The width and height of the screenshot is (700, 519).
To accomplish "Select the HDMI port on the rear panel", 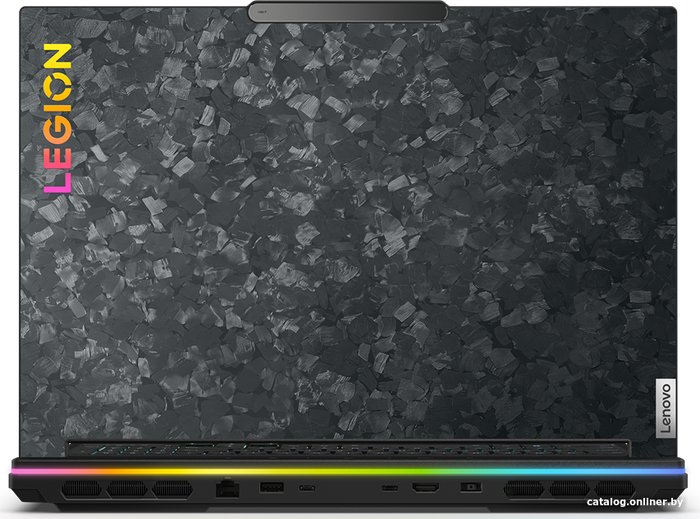I will 427,488.
